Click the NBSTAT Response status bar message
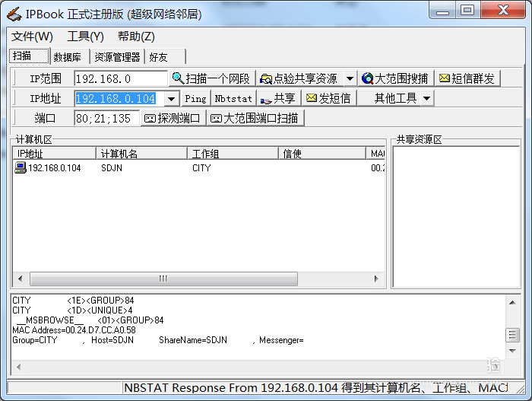 pyautogui.click(x=316, y=388)
